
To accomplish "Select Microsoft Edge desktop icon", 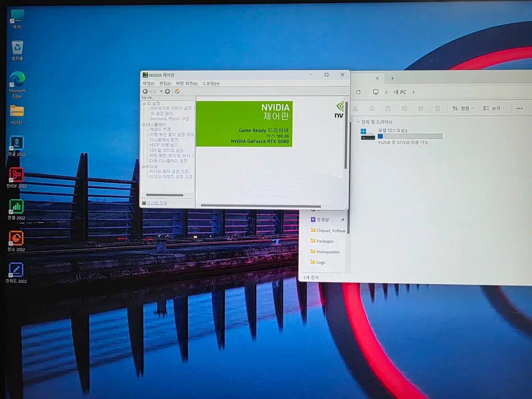I will pos(17,84).
